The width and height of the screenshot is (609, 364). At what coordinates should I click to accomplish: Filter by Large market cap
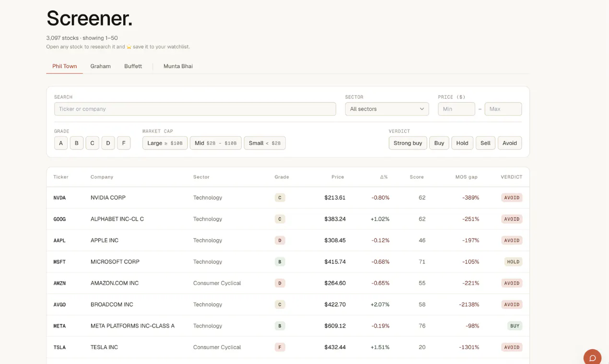tap(165, 143)
